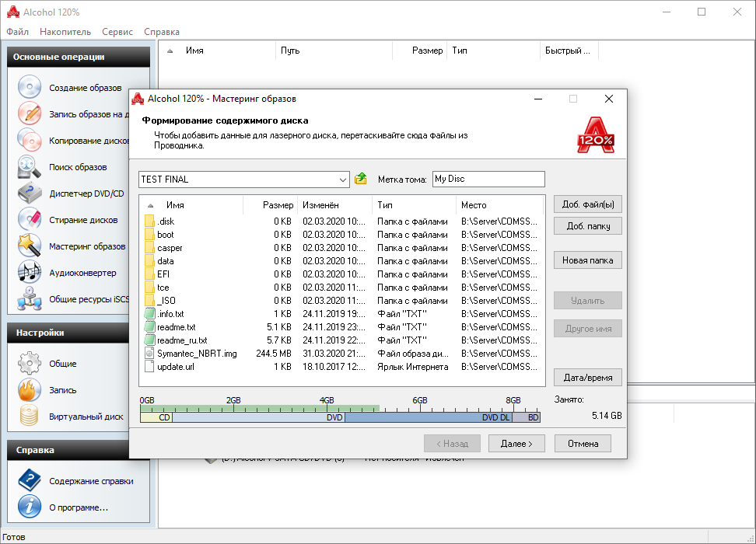Select the casper folder icon
756x544 pixels.
coord(149,248)
